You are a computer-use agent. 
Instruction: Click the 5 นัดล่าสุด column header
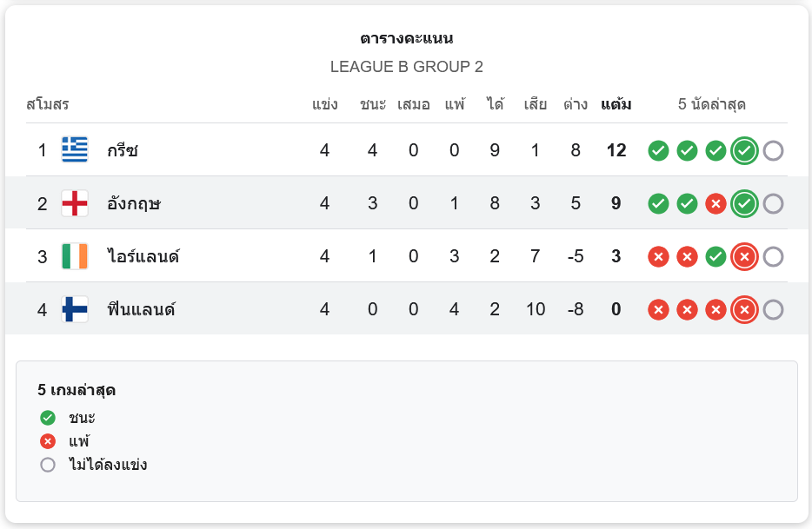pos(712,105)
